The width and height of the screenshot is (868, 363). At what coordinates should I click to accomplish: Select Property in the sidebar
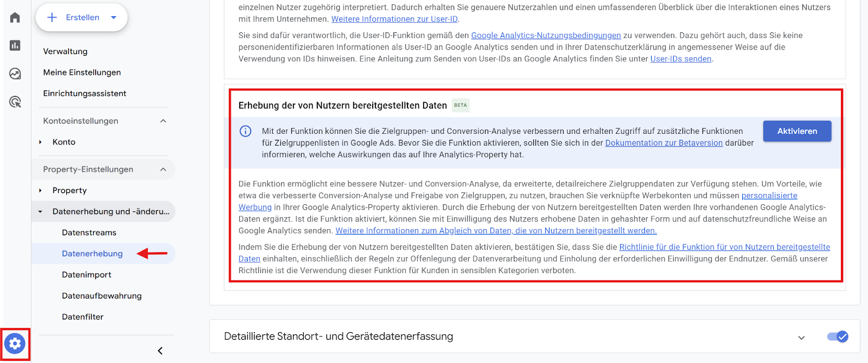(69, 191)
